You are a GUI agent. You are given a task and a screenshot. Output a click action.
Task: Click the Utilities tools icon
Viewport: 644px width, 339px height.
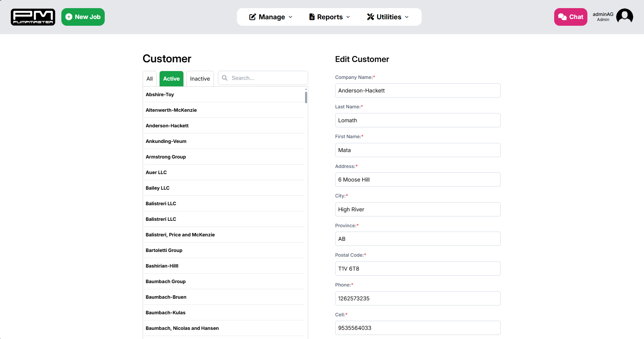pos(370,17)
